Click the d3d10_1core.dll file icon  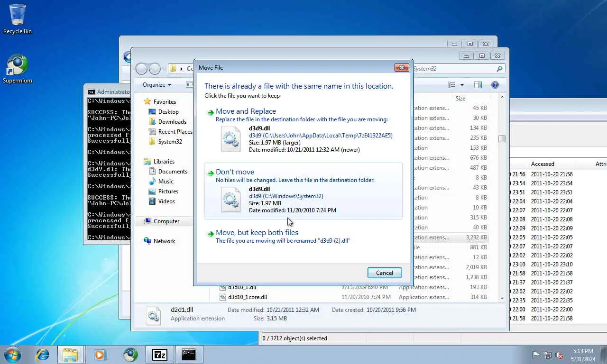tap(223, 297)
